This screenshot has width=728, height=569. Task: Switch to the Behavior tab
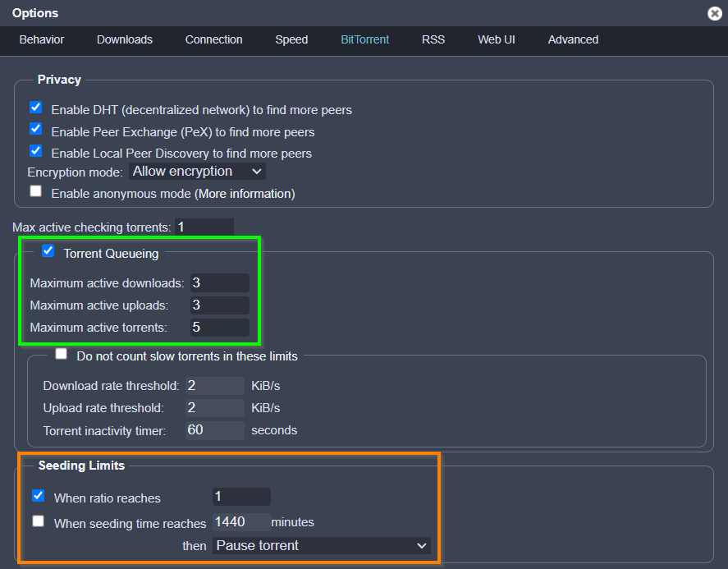click(42, 39)
